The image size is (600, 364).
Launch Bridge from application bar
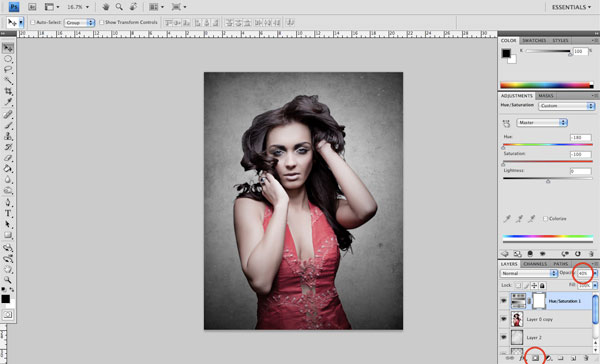[x=32, y=7]
